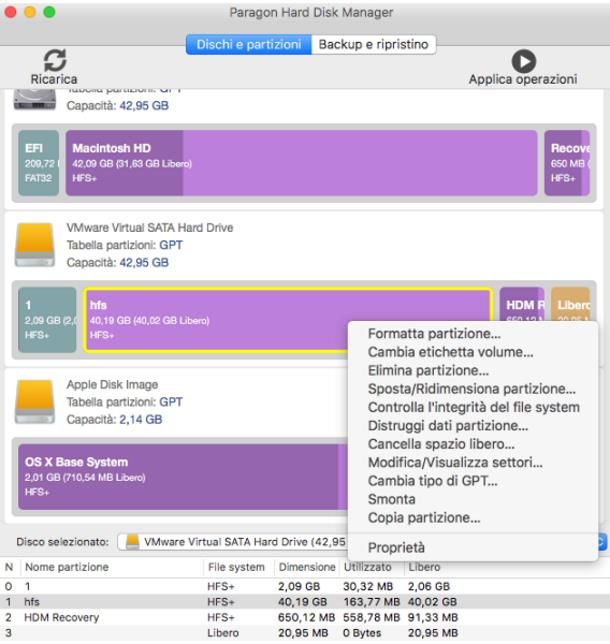610x644 pixels.
Task: Select partition block labeled 1
Action: click(47, 320)
